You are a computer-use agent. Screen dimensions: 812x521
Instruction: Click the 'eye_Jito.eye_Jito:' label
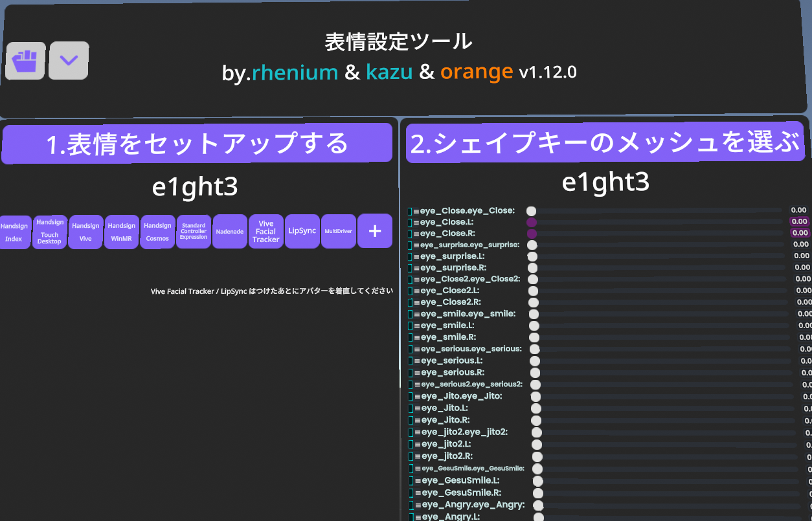point(462,396)
